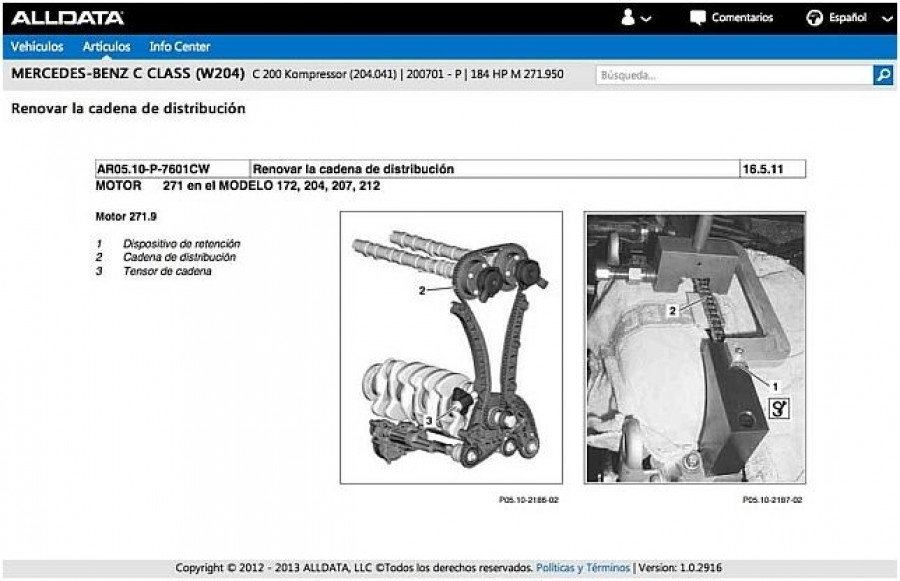Select the Motor 271.9 label
The image size is (900, 581).
[126, 216]
